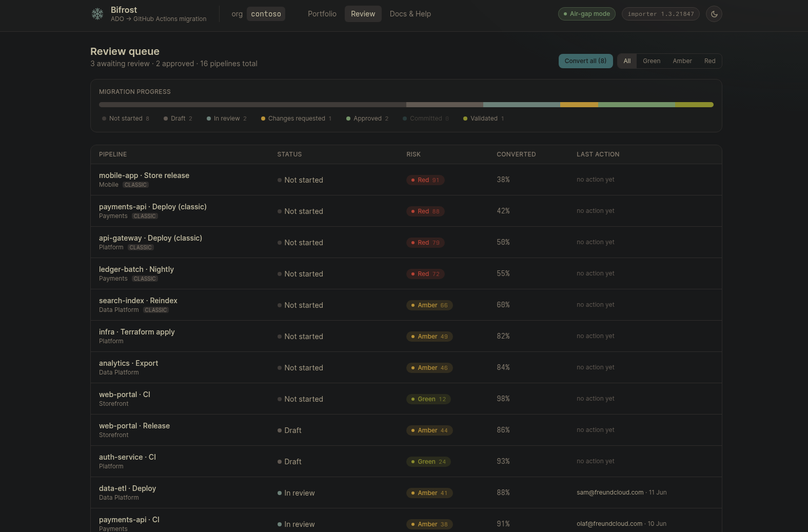Viewport: 808px width, 532px height.
Task: Sort by the STATUS column header
Action: pyautogui.click(x=289, y=154)
